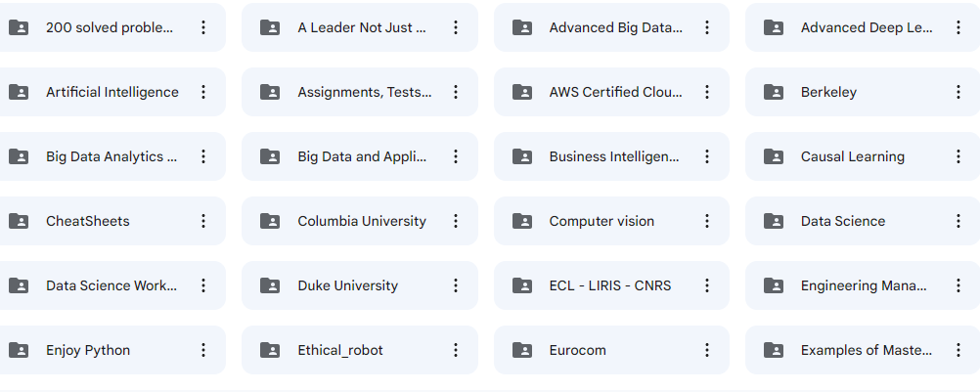Select the Data Science Work... folder
The height and width of the screenshot is (392, 980).
tap(111, 285)
